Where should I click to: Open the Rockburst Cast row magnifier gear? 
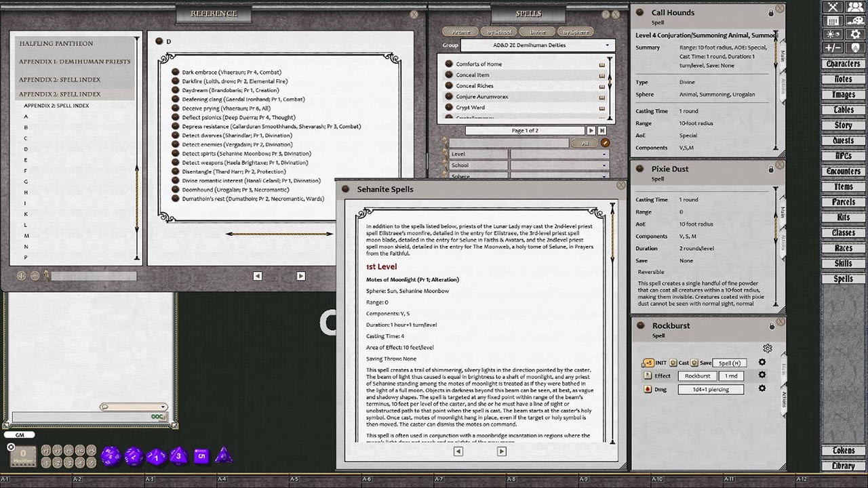tap(762, 363)
